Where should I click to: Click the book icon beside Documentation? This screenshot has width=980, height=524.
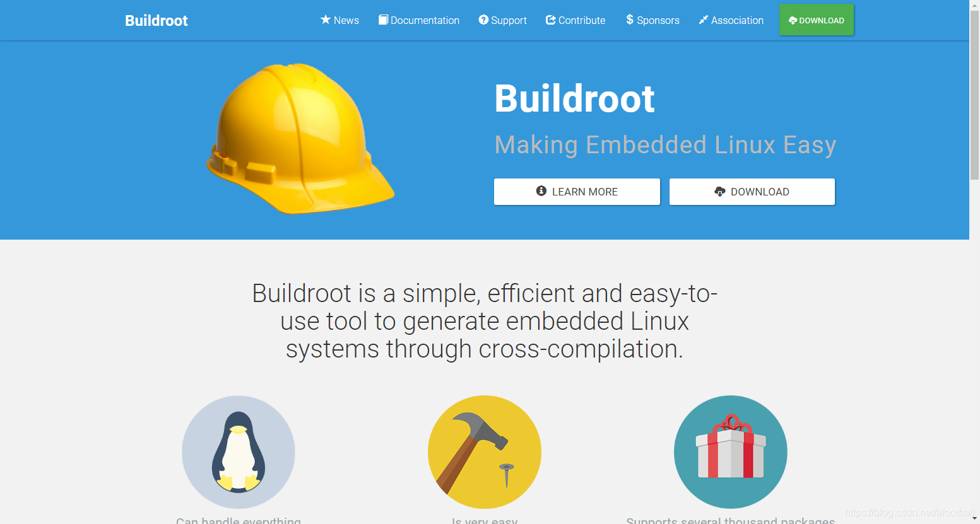[x=383, y=20]
